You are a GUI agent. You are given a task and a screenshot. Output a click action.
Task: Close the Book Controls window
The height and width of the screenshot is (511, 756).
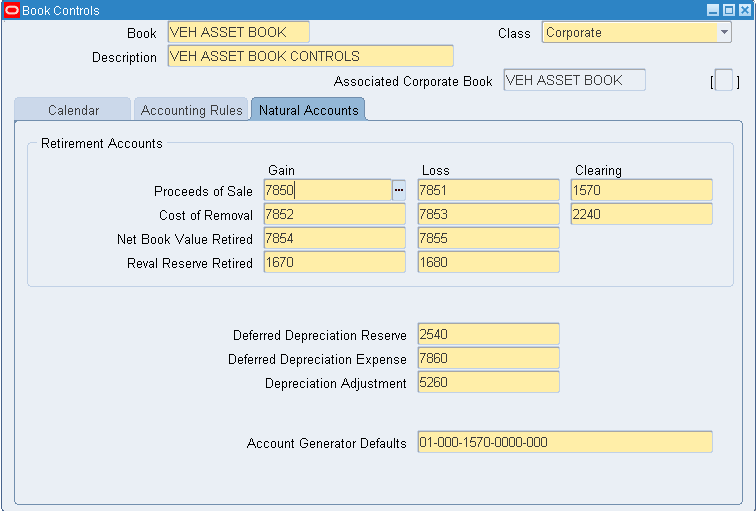point(743,10)
